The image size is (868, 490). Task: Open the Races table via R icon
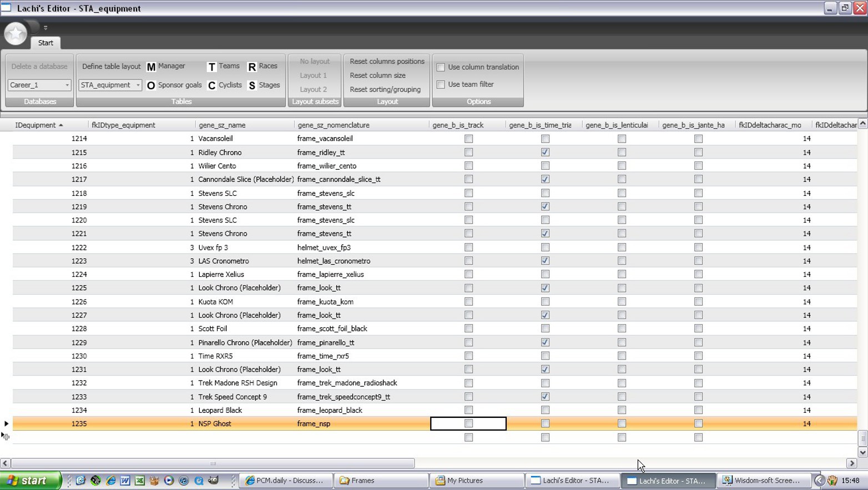click(251, 67)
